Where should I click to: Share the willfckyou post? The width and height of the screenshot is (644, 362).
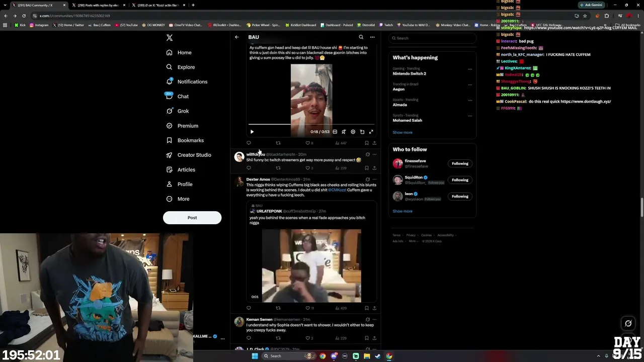tap(374, 168)
